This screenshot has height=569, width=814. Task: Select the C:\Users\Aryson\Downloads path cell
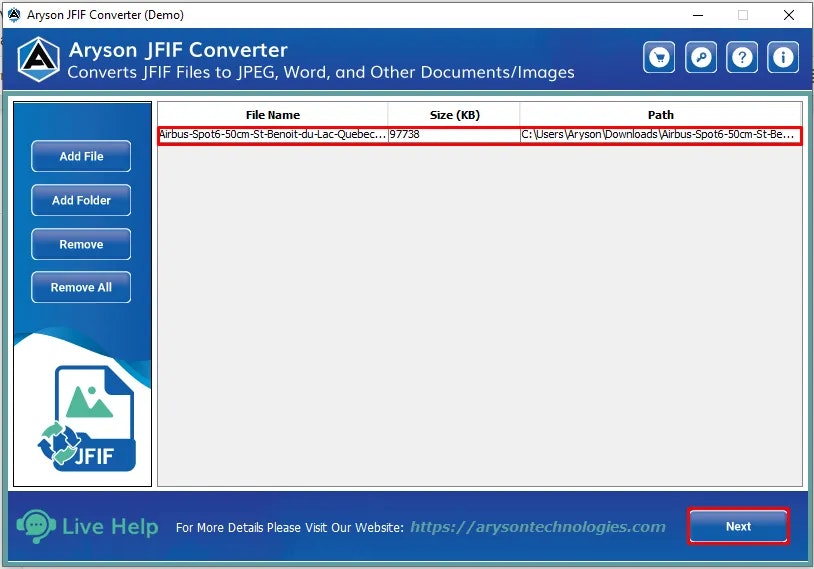660,134
